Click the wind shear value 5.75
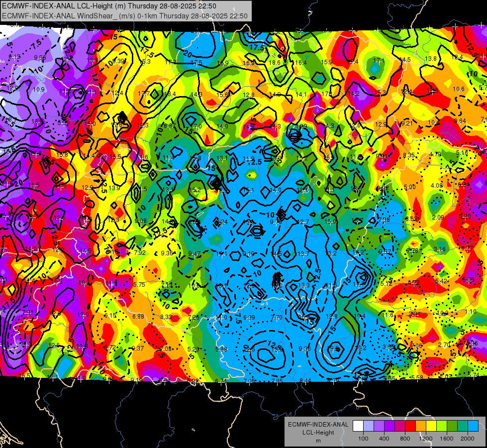The height and width of the screenshot is (448, 487). [139, 284]
